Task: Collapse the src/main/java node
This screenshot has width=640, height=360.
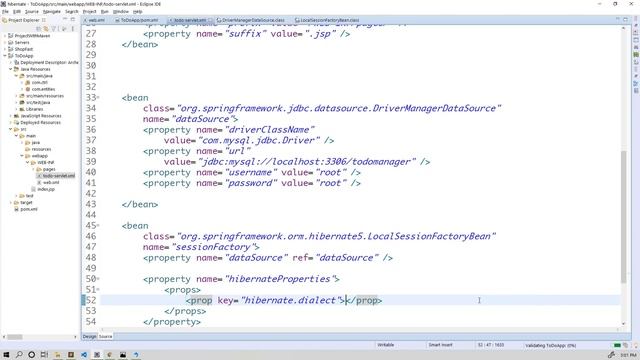Action: [16, 76]
